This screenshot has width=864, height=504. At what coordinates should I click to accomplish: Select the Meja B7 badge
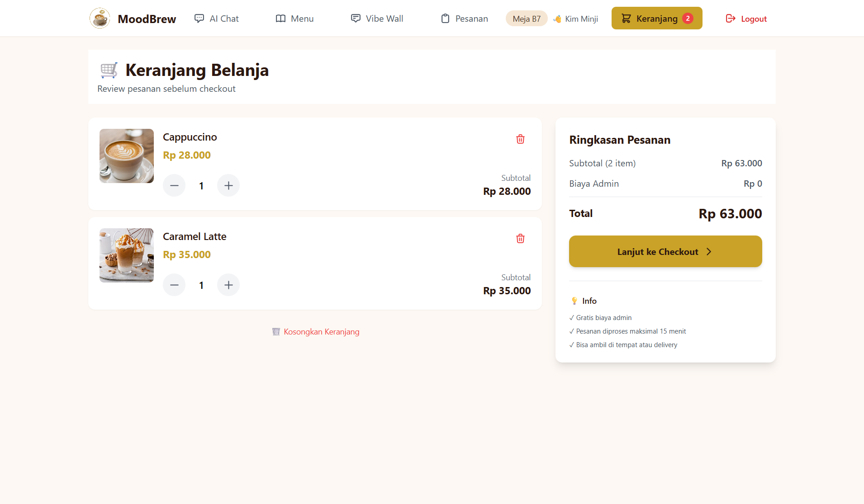click(527, 19)
